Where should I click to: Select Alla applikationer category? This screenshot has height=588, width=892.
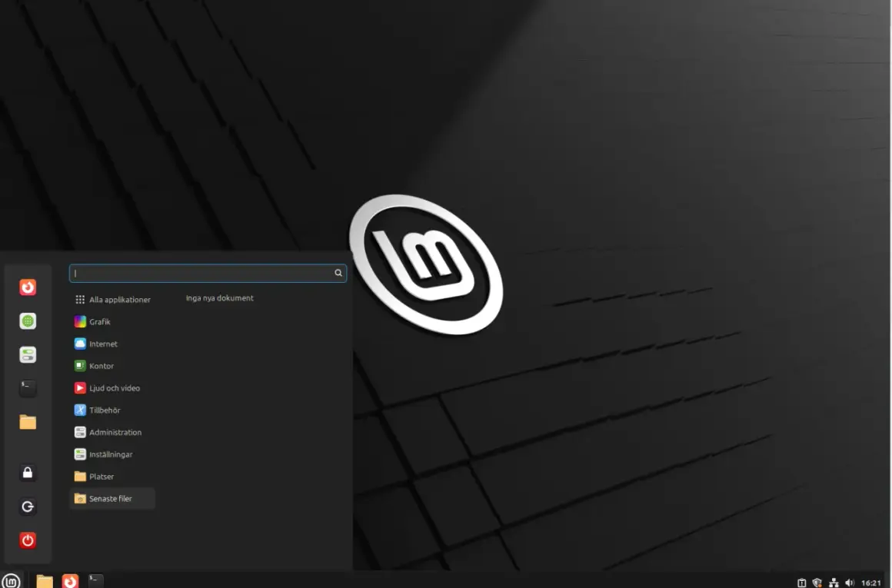112,299
